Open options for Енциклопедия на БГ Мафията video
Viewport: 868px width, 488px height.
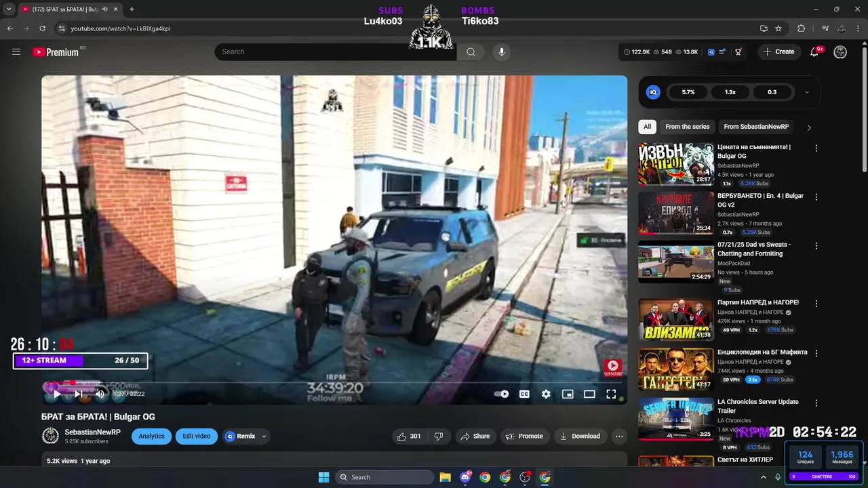point(816,353)
